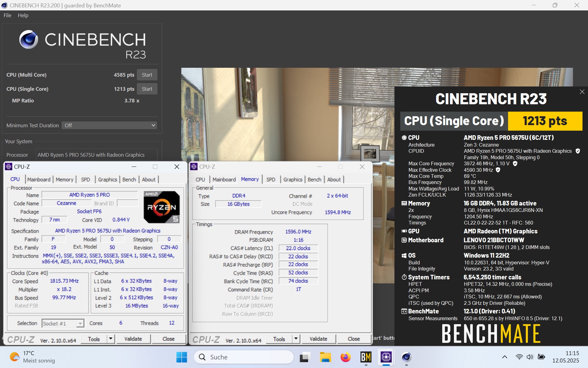The width and height of the screenshot is (588, 368).
Task: Click the 1213 pts score banner
Action: [x=545, y=121]
